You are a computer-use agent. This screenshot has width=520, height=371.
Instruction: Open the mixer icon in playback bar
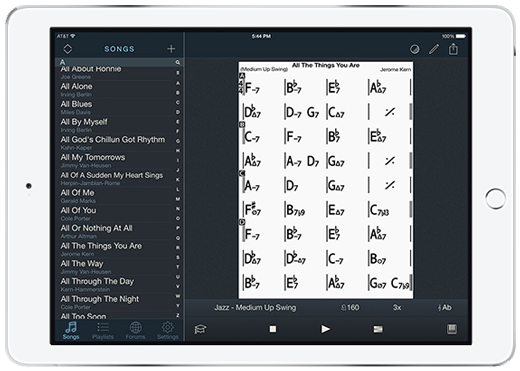378,329
